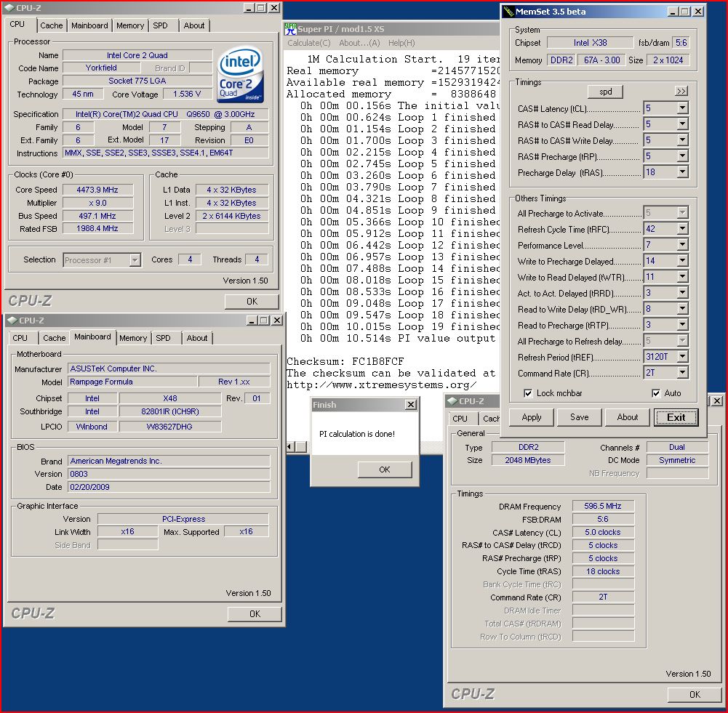This screenshot has height=713, width=728.
Task: Open Performance Level dropdown
Action: point(682,245)
